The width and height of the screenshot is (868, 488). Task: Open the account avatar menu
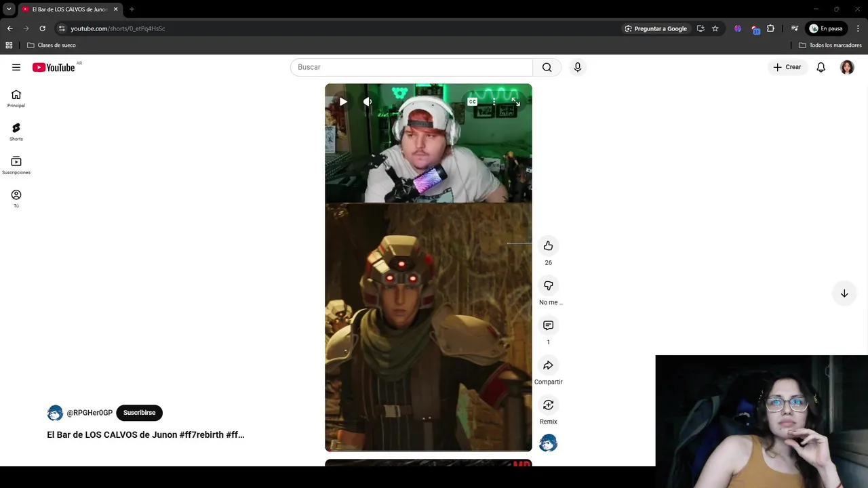[847, 67]
